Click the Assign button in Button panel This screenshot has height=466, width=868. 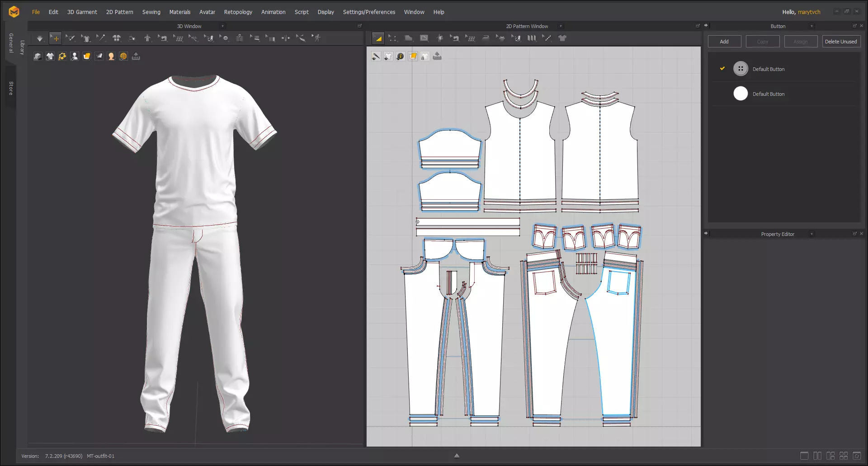(x=801, y=42)
